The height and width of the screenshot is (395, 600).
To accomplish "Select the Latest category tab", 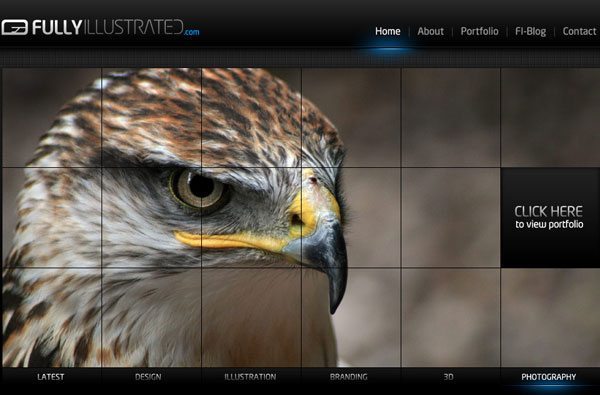I will (x=51, y=377).
